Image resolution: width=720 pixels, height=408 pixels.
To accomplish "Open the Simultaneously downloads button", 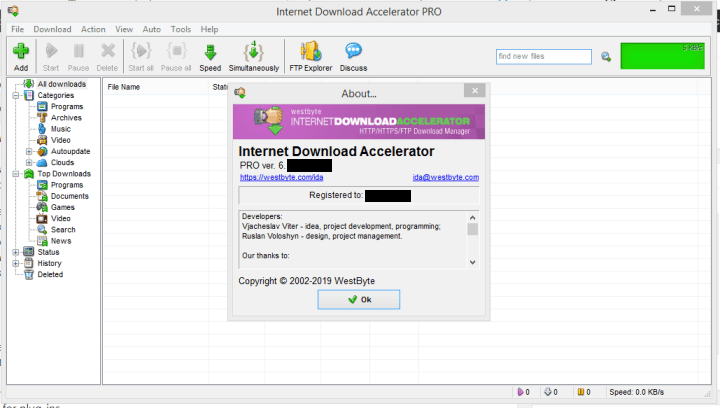I will pyautogui.click(x=254, y=56).
